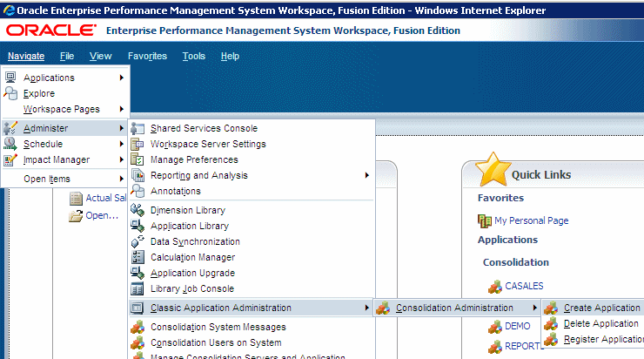The height and width of the screenshot is (359, 644).
Task: Expand Classic Application Administration submenu arrow
Action: (x=366, y=308)
